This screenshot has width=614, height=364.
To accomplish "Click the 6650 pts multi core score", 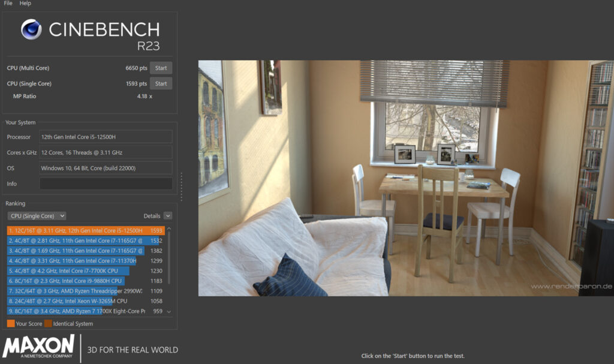I will (136, 68).
